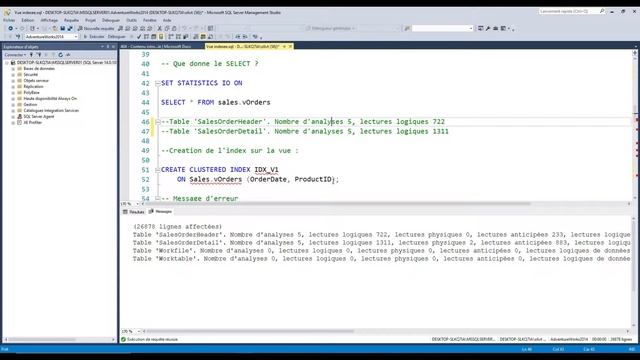Click the Exécuter button

tap(94, 37)
